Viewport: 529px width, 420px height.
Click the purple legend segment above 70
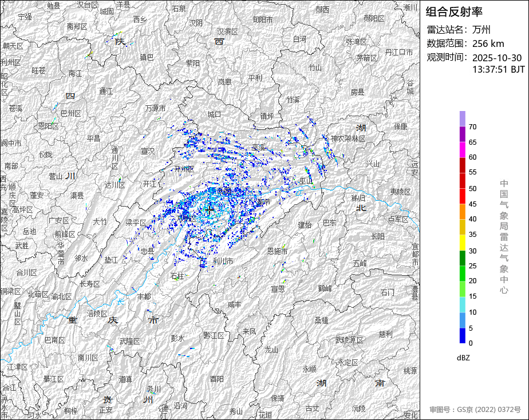pyautogui.click(x=462, y=118)
